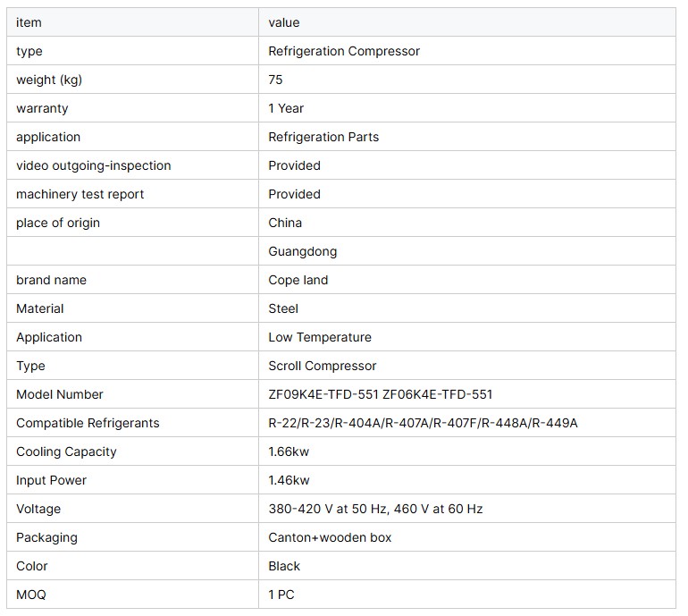The height and width of the screenshot is (616, 688).
Task: Select the 'Scroll Compressor' type value
Action: click(323, 366)
